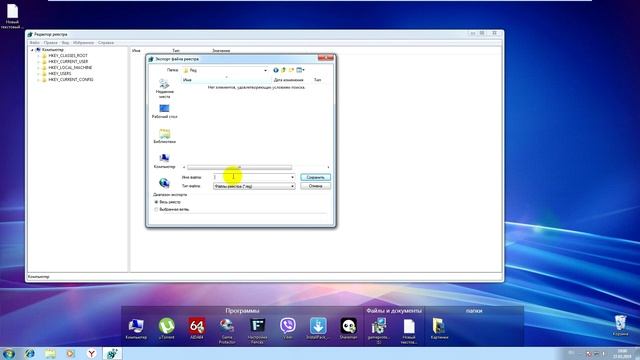This screenshot has width=640, height=360.
Task: Collapse the Computer root node in registry tree
Action: (32, 50)
